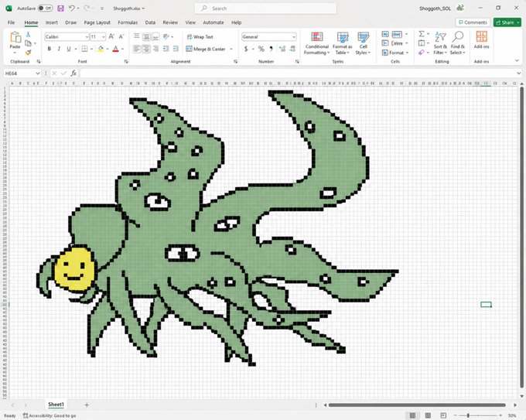Switch to the Draw tab
This screenshot has width=526, height=420.
tap(71, 22)
